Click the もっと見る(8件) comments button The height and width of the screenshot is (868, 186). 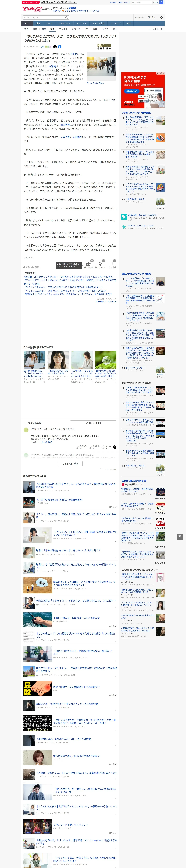[x=70, y=464]
